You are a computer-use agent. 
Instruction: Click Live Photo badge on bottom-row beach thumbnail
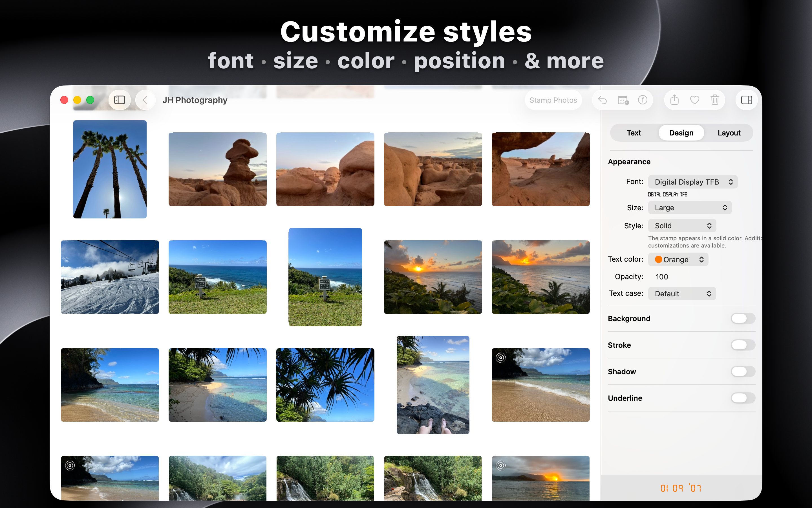click(70, 465)
